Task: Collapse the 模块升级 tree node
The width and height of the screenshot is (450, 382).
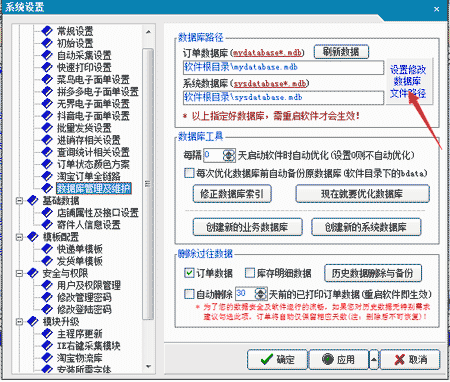Action: (x=19, y=322)
